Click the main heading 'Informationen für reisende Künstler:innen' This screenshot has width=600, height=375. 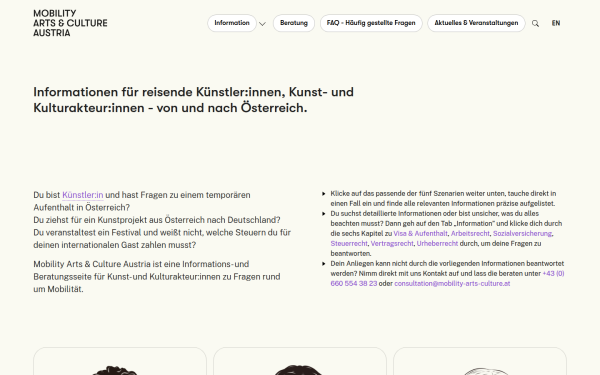(194, 100)
